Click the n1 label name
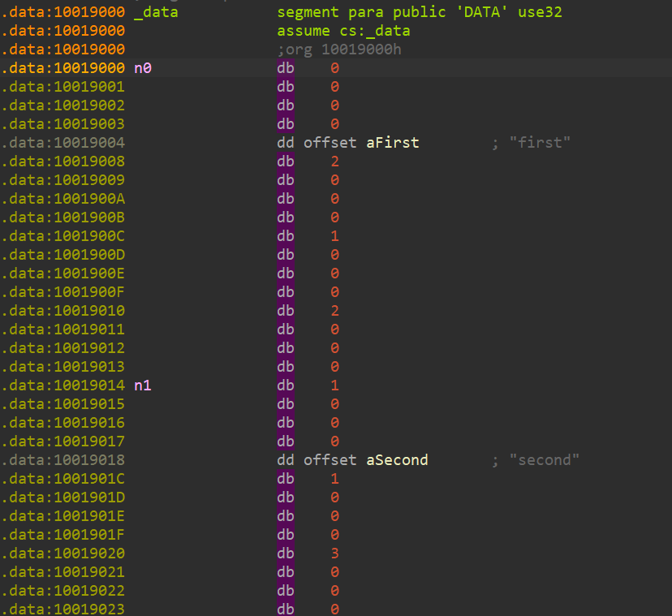This screenshot has width=672, height=616. pos(143,386)
